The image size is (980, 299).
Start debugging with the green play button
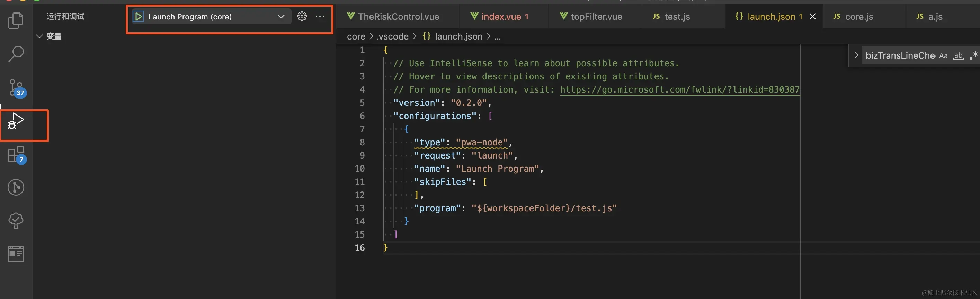point(139,17)
